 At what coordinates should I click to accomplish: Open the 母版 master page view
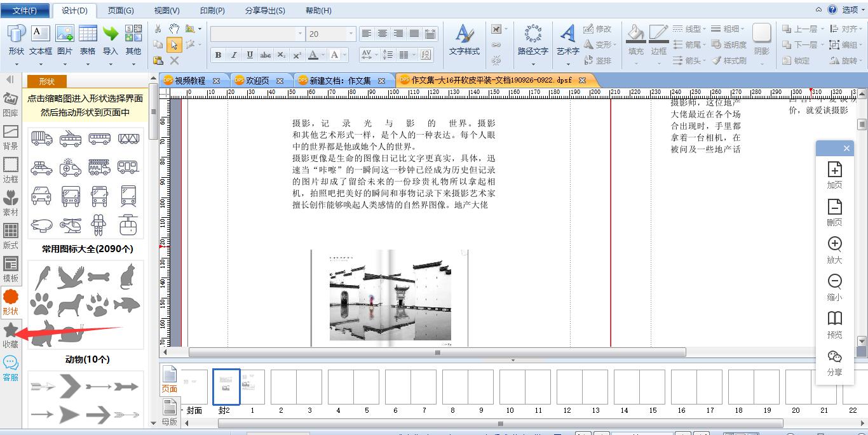point(170,413)
